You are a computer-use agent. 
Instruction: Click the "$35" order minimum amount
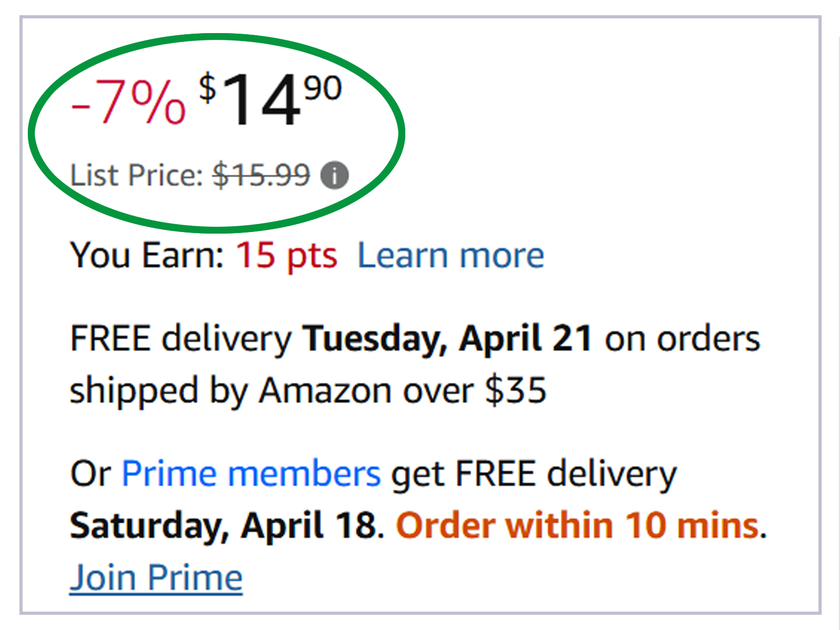click(x=516, y=391)
